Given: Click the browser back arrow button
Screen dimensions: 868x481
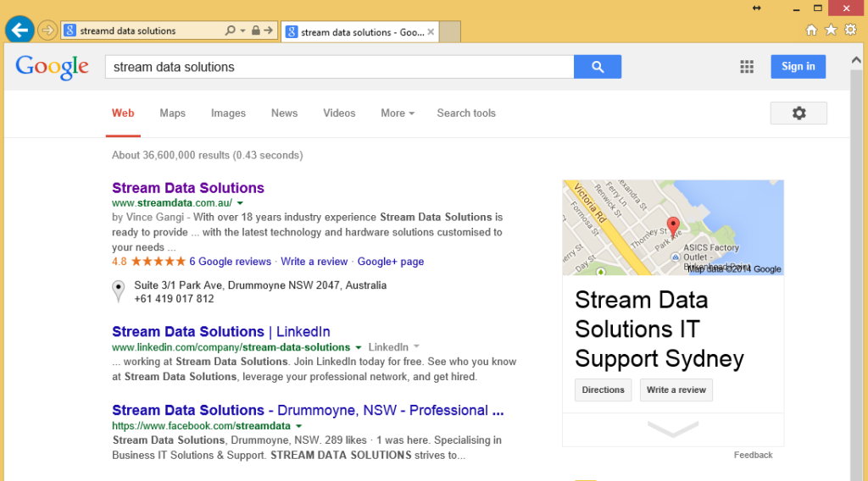Looking at the screenshot, I should (20, 30).
